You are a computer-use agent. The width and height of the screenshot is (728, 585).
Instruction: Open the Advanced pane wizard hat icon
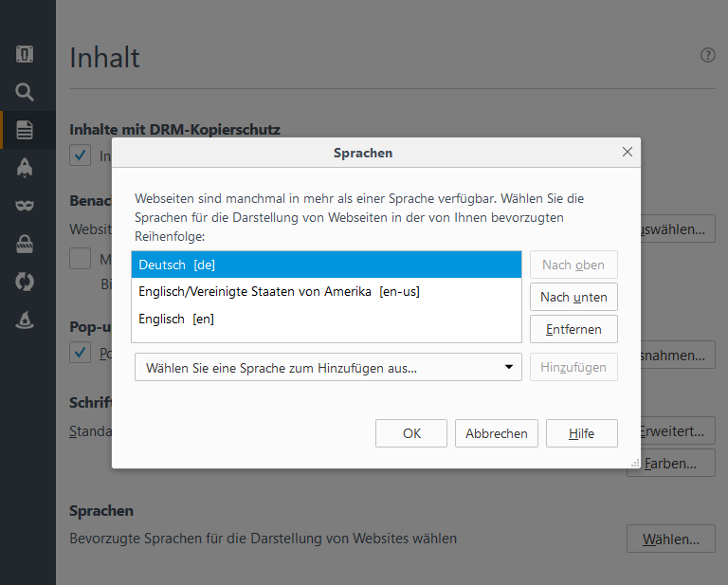click(x=25, y=320)
